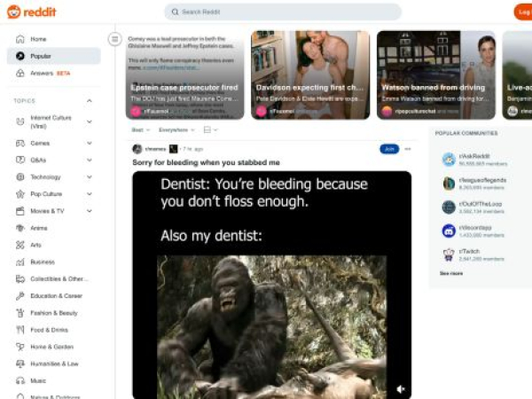532x399 pixels.
Task: Click the Log In button
Action: (523, 12)
